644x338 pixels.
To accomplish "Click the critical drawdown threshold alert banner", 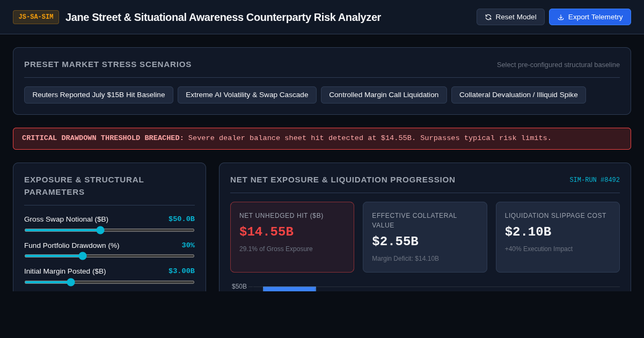I will 322,138.
